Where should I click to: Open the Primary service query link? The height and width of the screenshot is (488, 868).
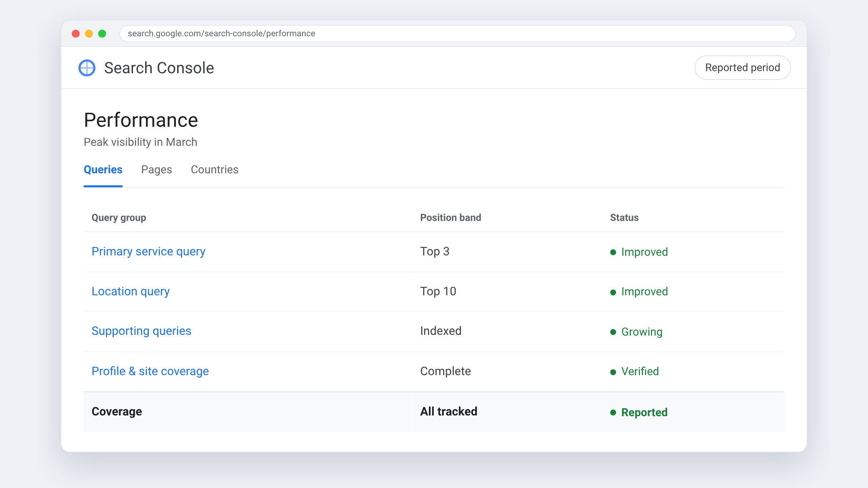[148, 252]
